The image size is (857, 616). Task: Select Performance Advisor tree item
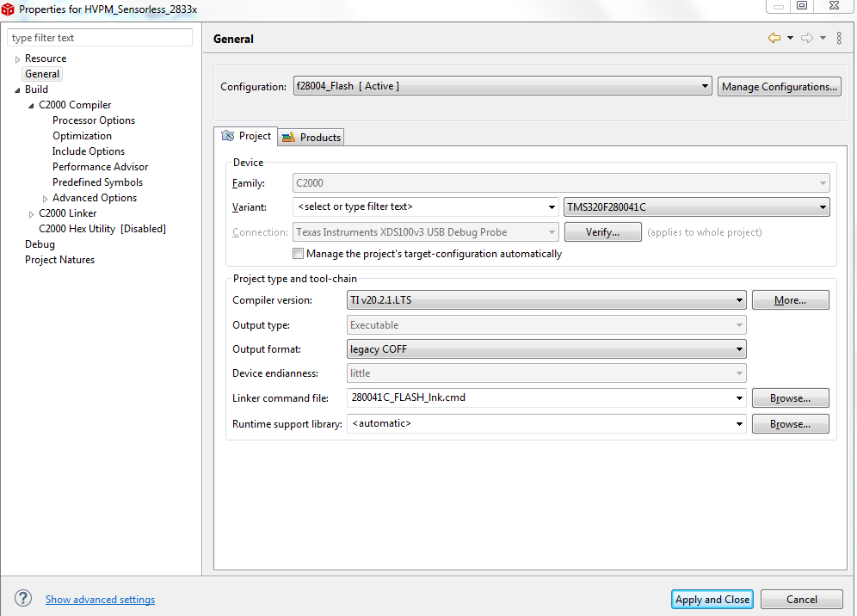(100, 167)
